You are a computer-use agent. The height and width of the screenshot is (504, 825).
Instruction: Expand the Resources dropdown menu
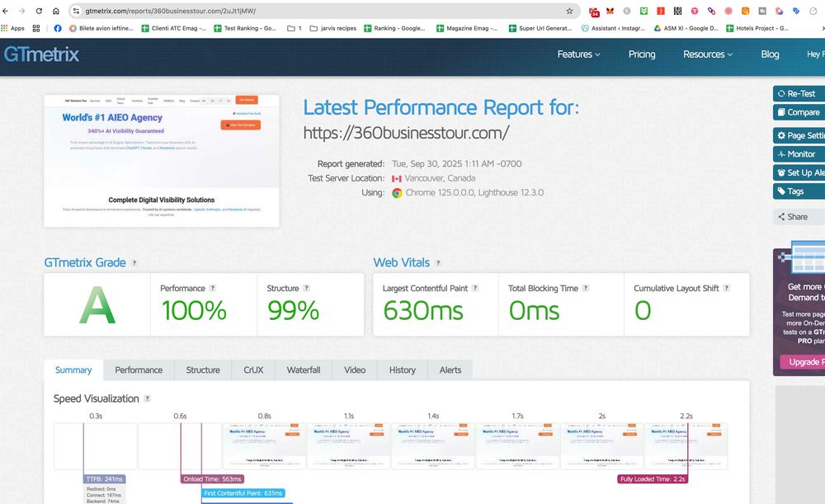708,54
